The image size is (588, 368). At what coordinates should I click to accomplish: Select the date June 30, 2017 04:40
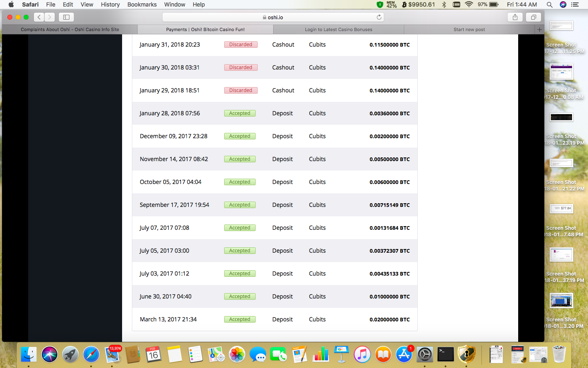(165, 296)
